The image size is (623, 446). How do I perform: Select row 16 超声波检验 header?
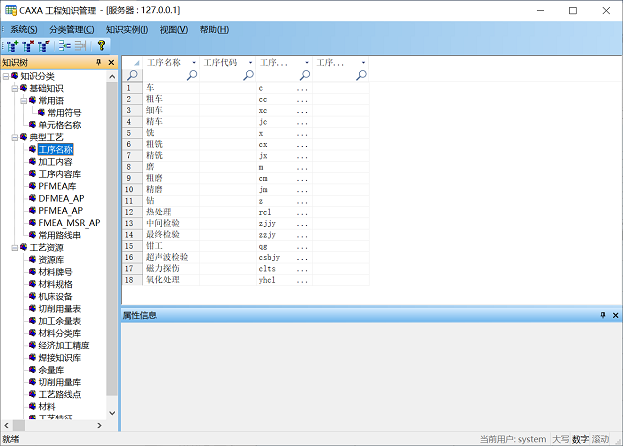[129, 257]
